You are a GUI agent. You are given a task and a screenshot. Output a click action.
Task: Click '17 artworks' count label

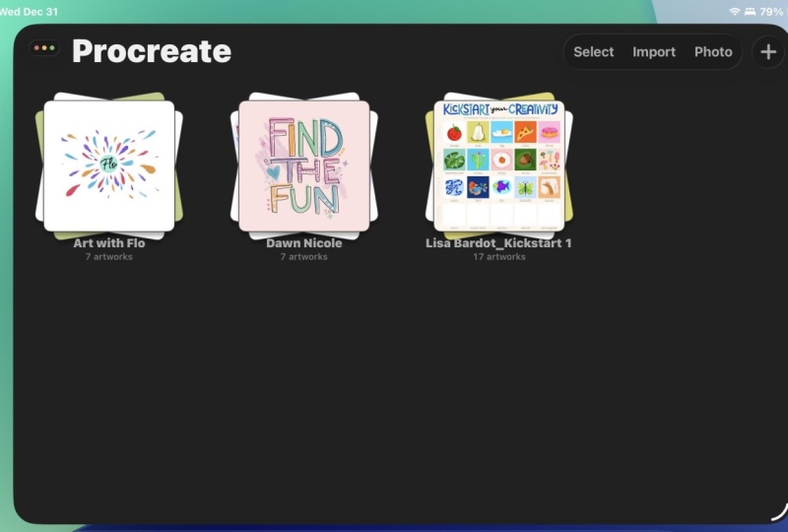(x=499, y=257)
